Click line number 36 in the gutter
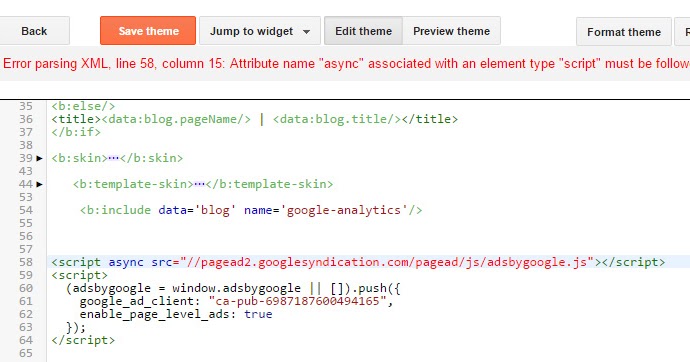The image size is (690, 362). [26, 119]
